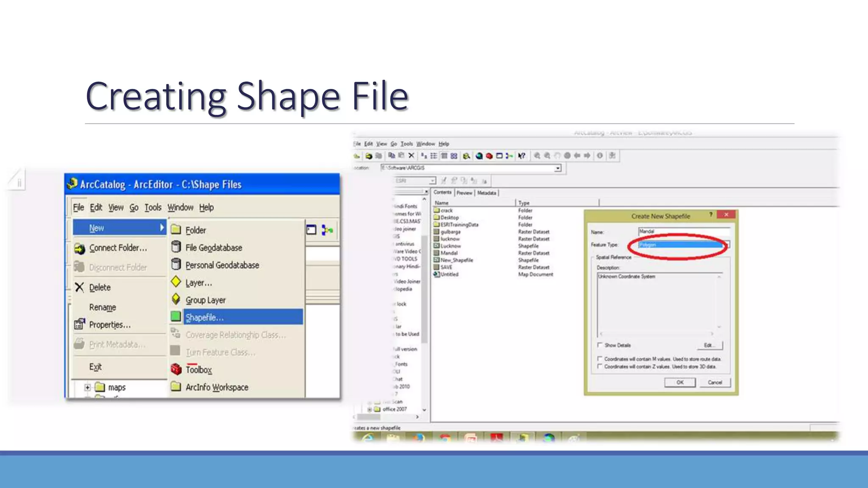Switch to List view in ArcView toolbar
This screenshot has width=868, height=488.
(434, 156)
